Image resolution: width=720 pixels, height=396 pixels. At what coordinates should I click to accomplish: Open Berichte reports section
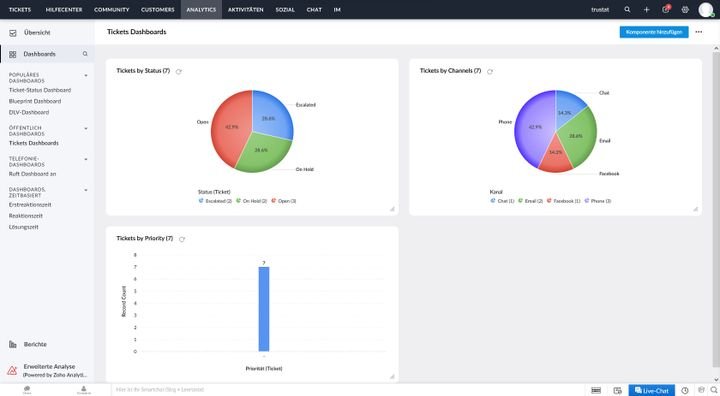(x=35, y=344)
